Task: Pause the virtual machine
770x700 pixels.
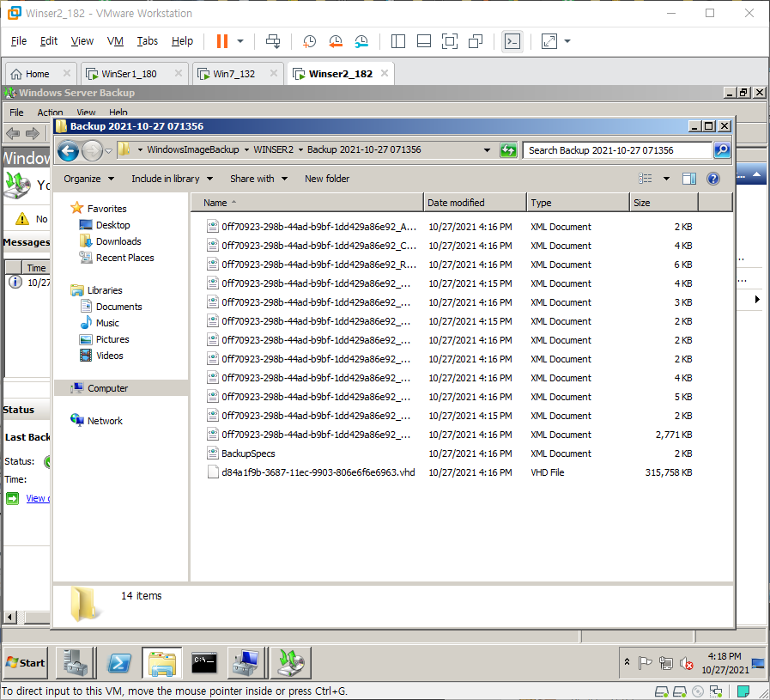Action: click(222, 41)
